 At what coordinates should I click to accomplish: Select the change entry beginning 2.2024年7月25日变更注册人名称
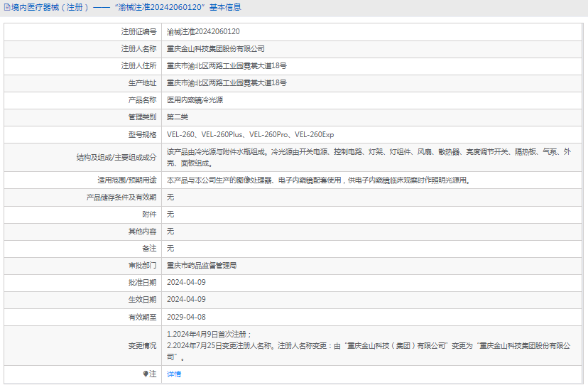click(369, 352)
